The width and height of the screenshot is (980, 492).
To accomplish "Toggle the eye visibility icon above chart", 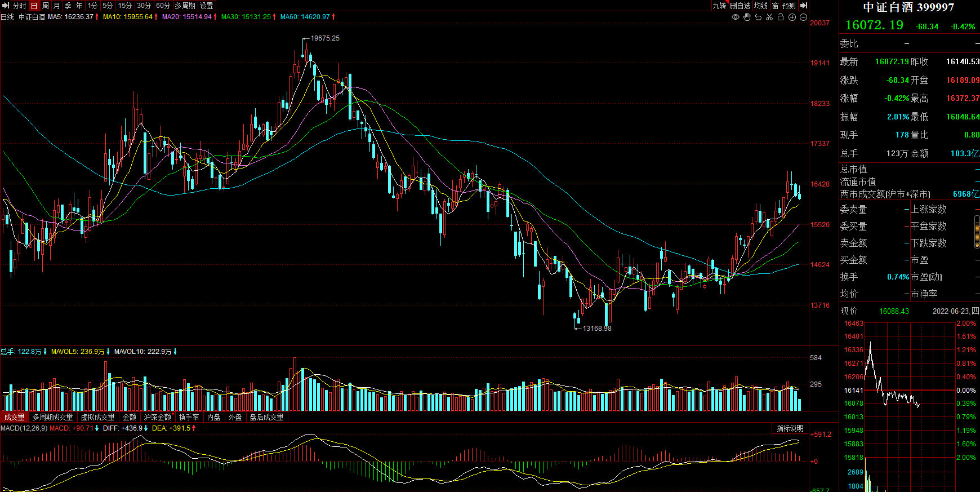I will pos(735,17).
